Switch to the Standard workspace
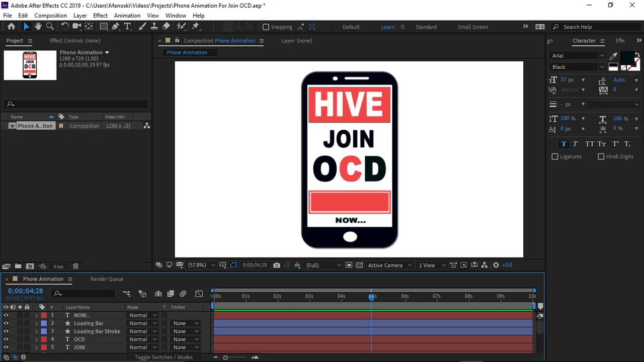This screenshot has height=362, width=644. click(x=426, y=27)
